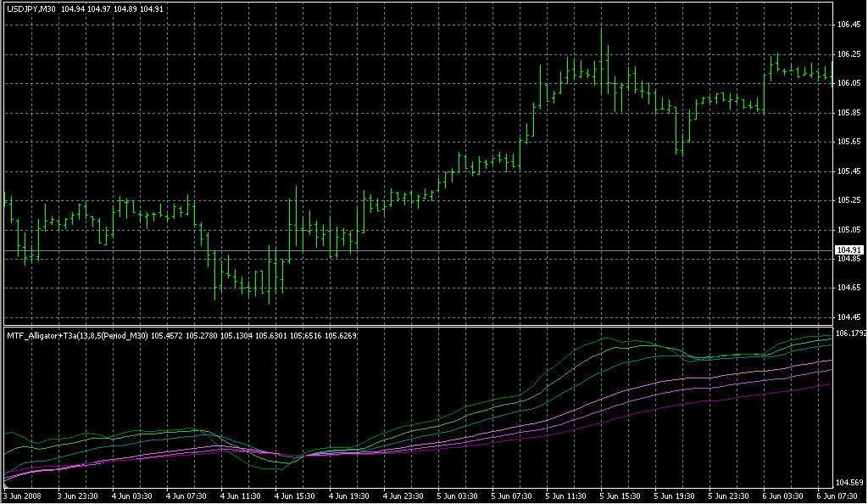868x504 pixels.
Task: Click the divider between chart and indicator window
Action: tap(415, 325)
